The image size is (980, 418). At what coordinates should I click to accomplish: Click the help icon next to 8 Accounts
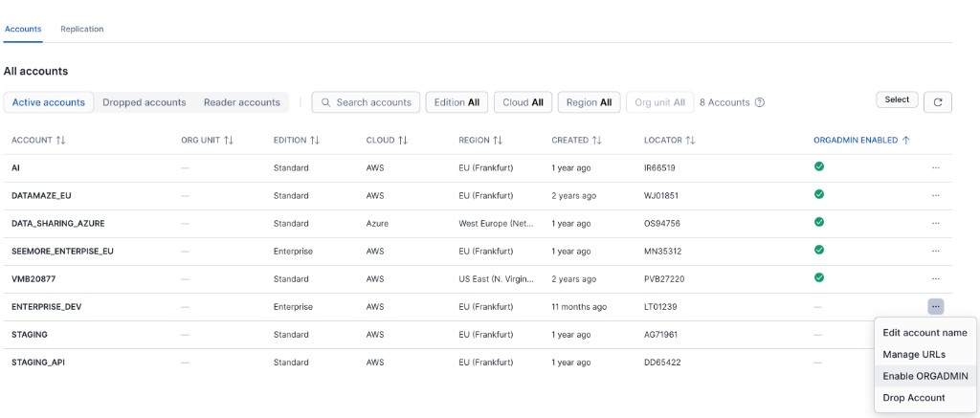pyautogui.click(x=759, y=102)
